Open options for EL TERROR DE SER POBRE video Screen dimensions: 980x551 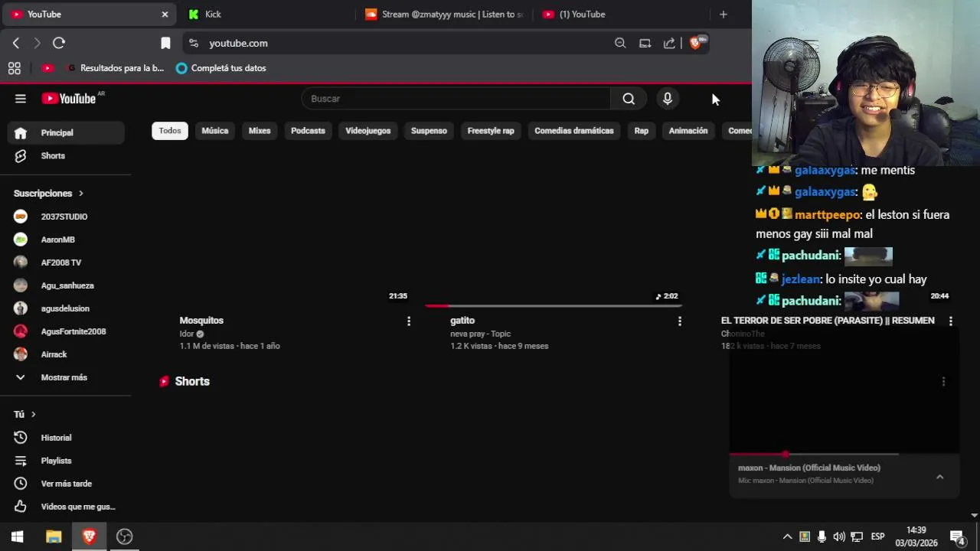click(951, 321)
